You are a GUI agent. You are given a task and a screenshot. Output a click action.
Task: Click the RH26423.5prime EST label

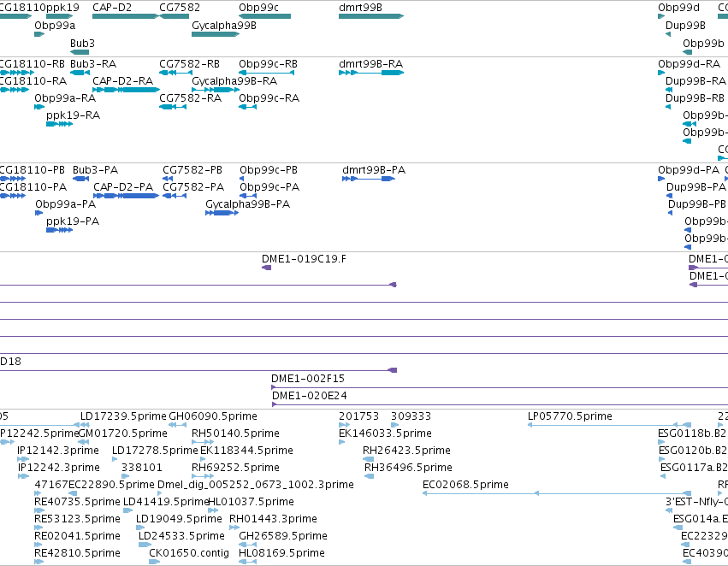(x=406, y=451)
